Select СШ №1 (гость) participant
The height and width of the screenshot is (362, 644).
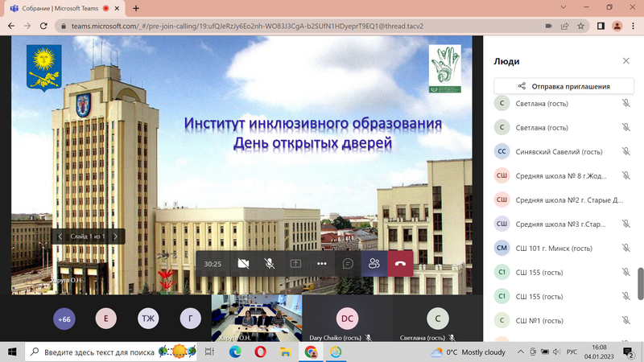(563, 320)
